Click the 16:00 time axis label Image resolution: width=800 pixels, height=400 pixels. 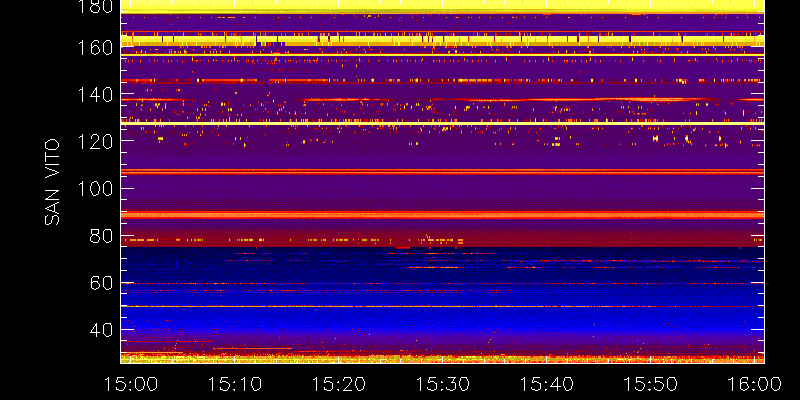coord(756,384)
